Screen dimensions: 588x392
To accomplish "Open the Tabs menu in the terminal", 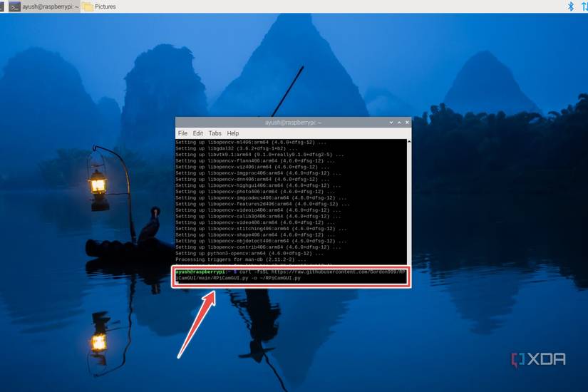I will pos(215,133).
